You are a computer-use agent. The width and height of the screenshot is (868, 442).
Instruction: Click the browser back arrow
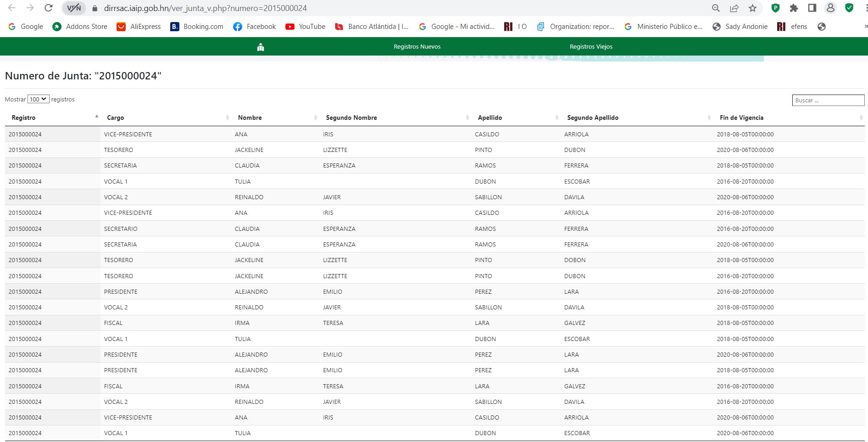pos(12,8)
